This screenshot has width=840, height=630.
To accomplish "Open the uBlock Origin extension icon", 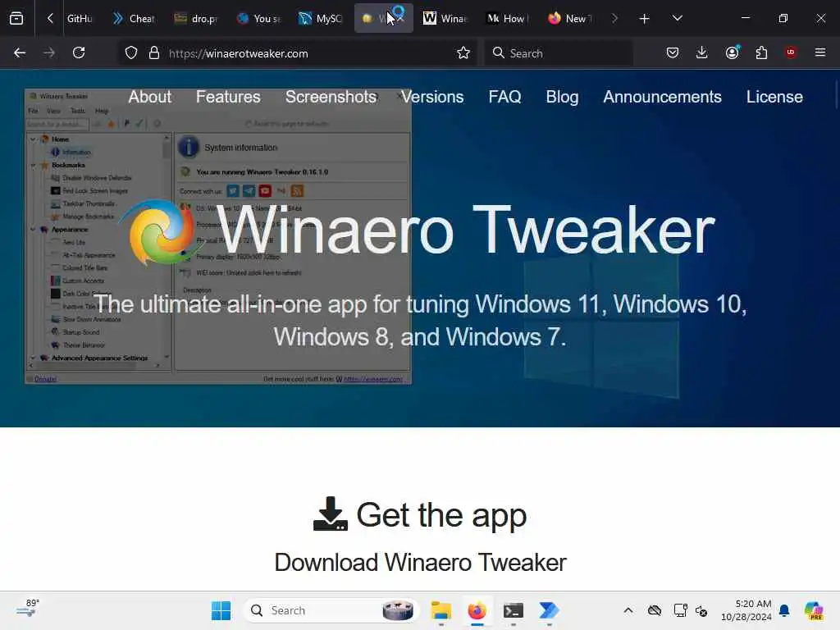I will [791, 52].
